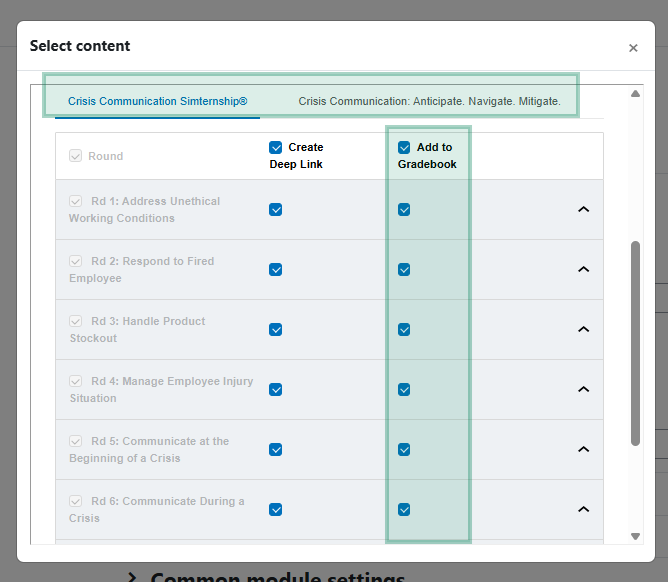This screenshot has width=668, height=582.
Task: Uncheck gradebook for Rd 4 Employee Injury
Action: click(404, 390)
